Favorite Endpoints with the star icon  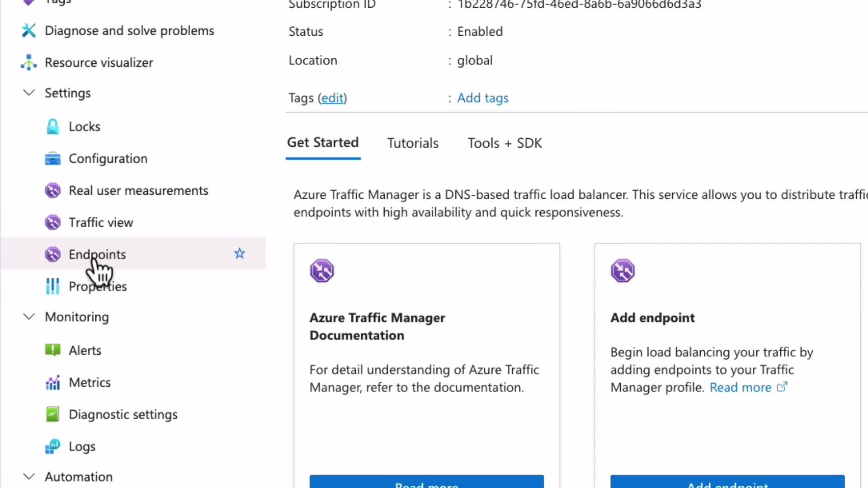click(240, 253)
